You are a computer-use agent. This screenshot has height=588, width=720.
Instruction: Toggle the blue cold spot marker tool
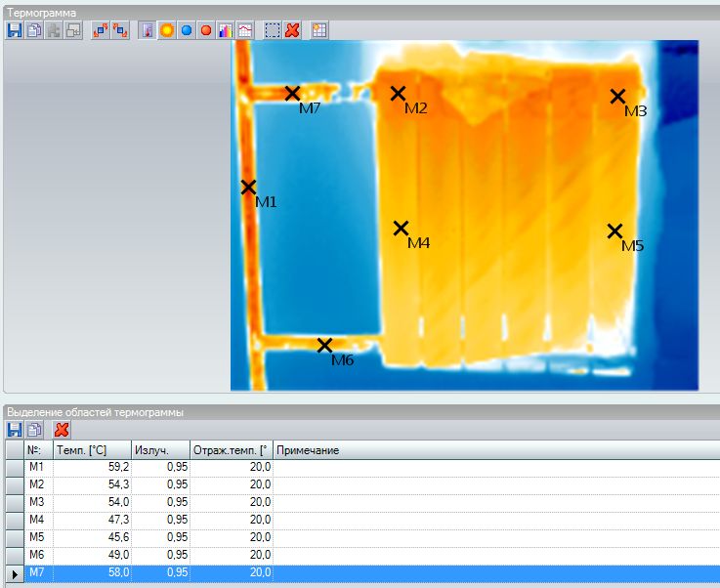point(187,30)
